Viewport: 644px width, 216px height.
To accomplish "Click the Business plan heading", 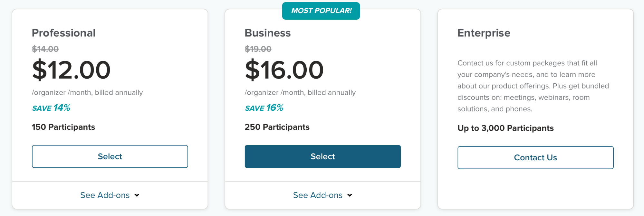I will (268, 33).
